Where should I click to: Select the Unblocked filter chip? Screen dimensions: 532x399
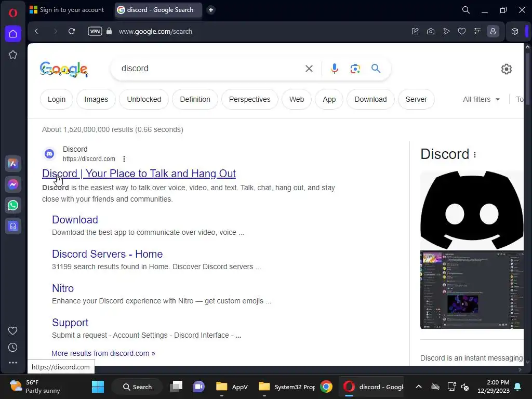[144, 99]
